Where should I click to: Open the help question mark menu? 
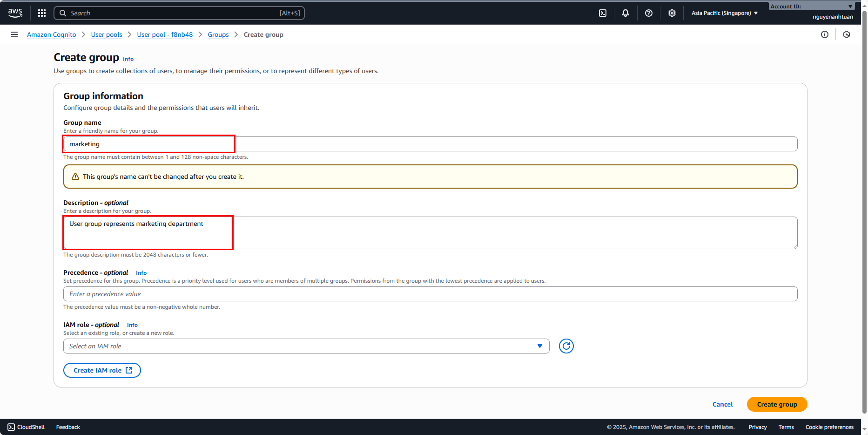tap(649, 13)
